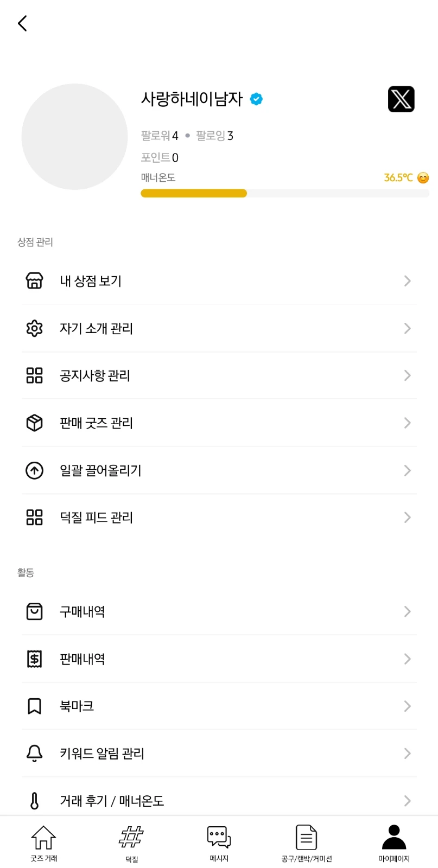Tap the bookmark icon for 북마크

pyautogui.click(x=34, y=706)
